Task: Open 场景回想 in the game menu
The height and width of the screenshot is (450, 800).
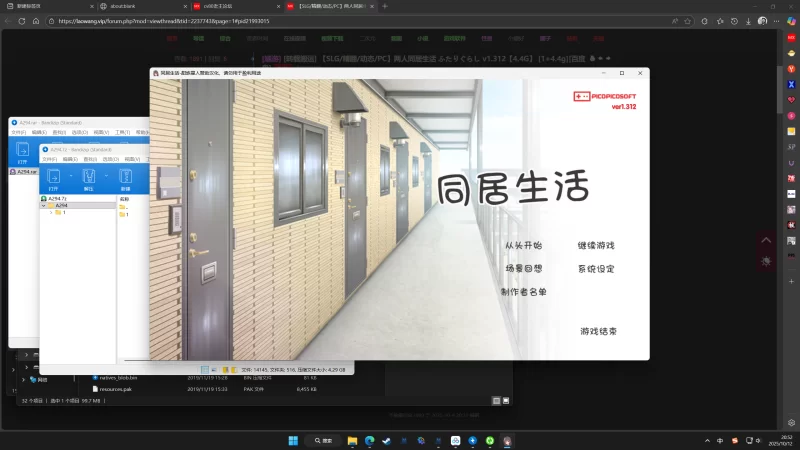Action: click(x=523, y=268)
